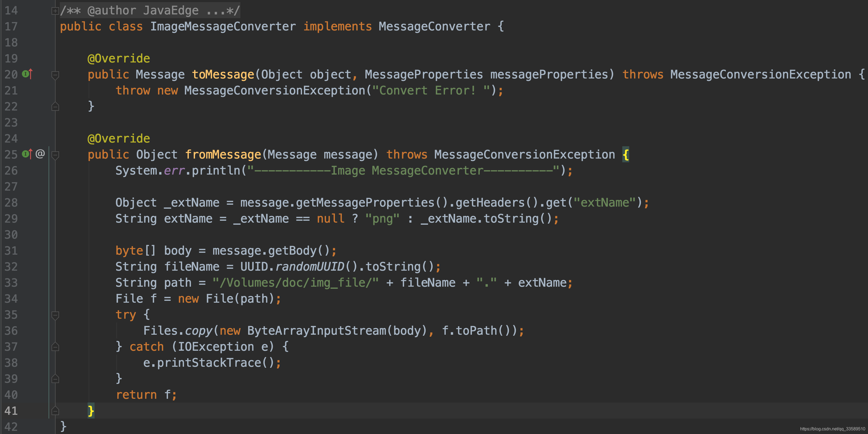Click the ImageMessageConverter class name
The width and height of the screenshot is (868, 434).
pos(223,26)
